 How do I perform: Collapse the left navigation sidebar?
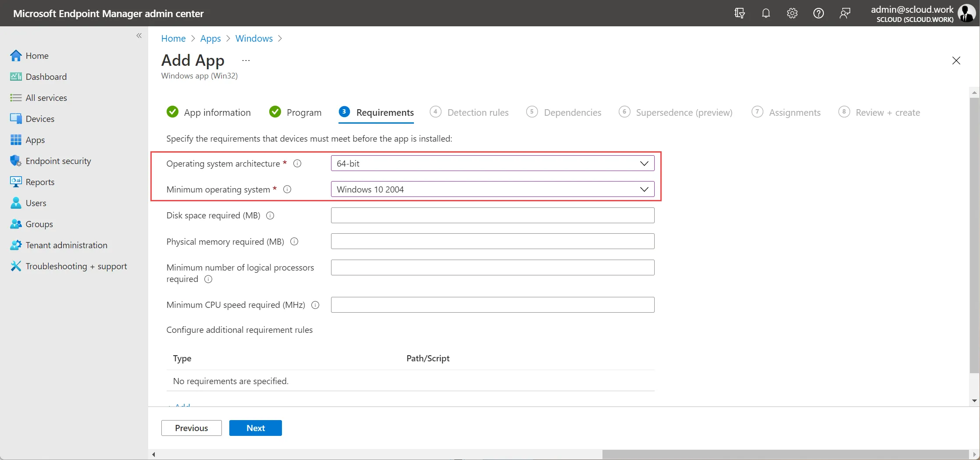(x=139, y=36)
